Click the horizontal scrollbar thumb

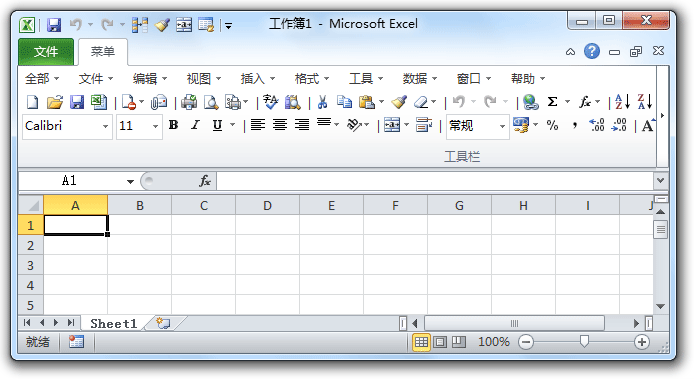click(x=514, y=323)
